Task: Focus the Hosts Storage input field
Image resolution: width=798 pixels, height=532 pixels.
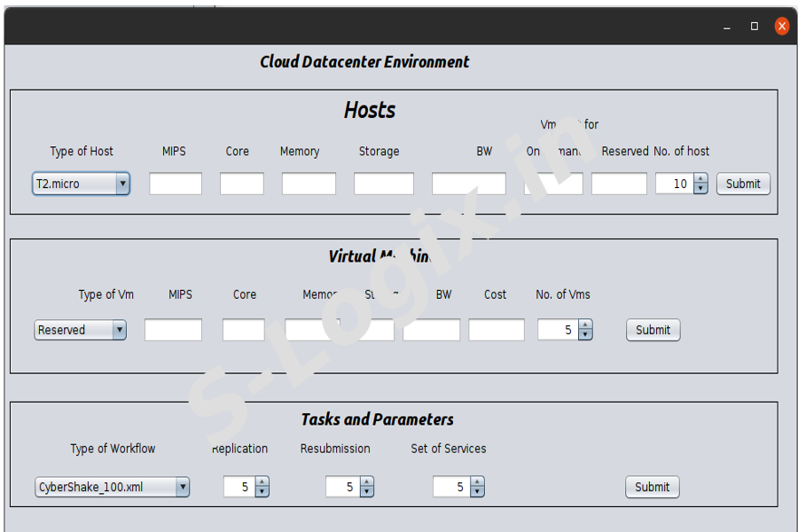Action: click(x=383, y=184)
